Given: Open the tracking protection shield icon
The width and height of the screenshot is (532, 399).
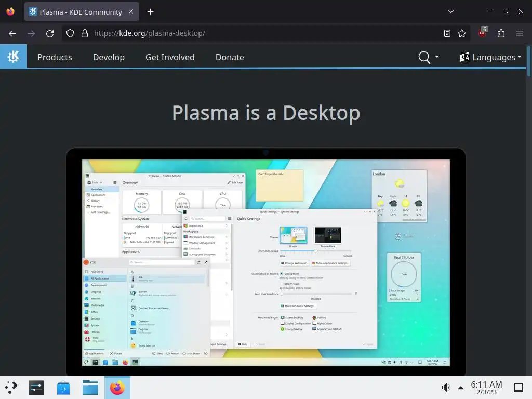Looking at the screenshot, I should click(70, 33).
